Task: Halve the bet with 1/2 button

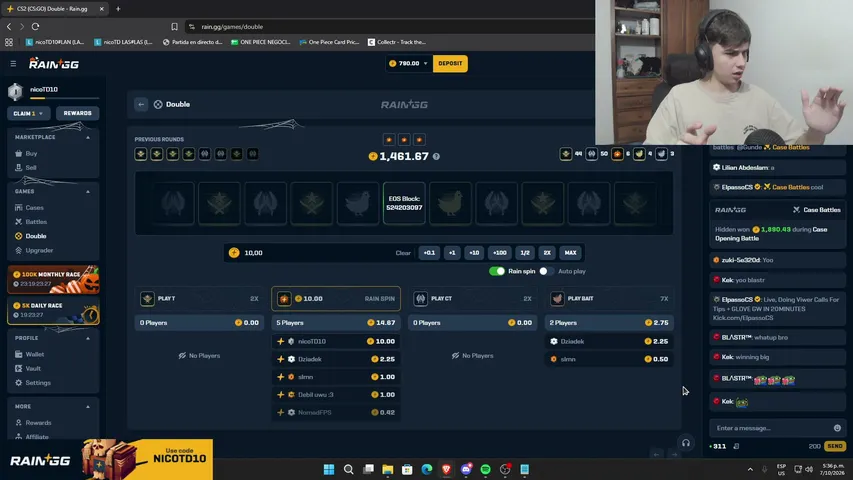Action: 525,253
